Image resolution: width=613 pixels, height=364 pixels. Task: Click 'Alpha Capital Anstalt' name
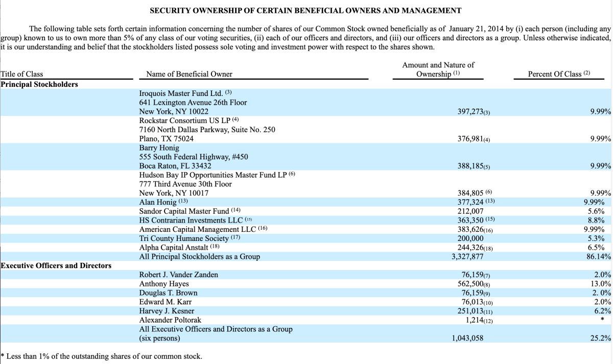coord(174,248)
